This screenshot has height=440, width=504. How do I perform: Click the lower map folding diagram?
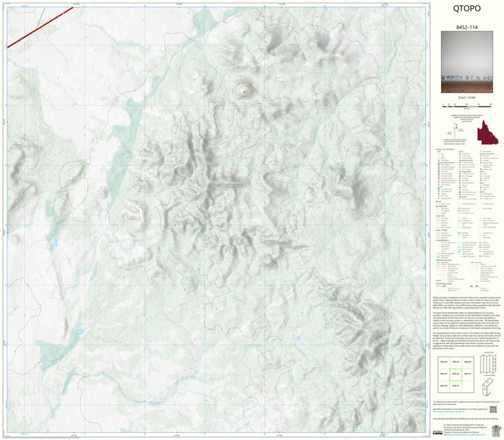click(488, 387)
